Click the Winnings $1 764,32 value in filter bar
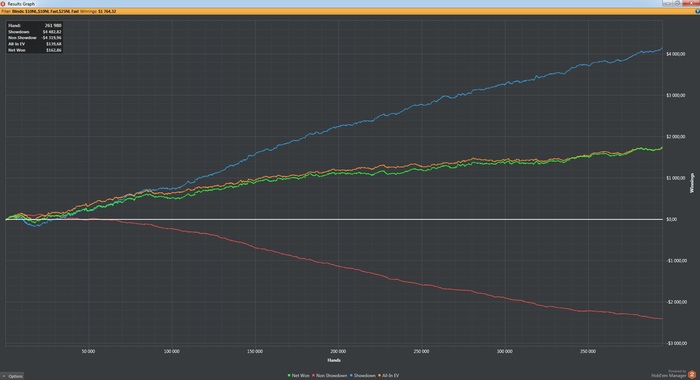The width and height of the screenshot is (700, 380). tap(98, 11)
